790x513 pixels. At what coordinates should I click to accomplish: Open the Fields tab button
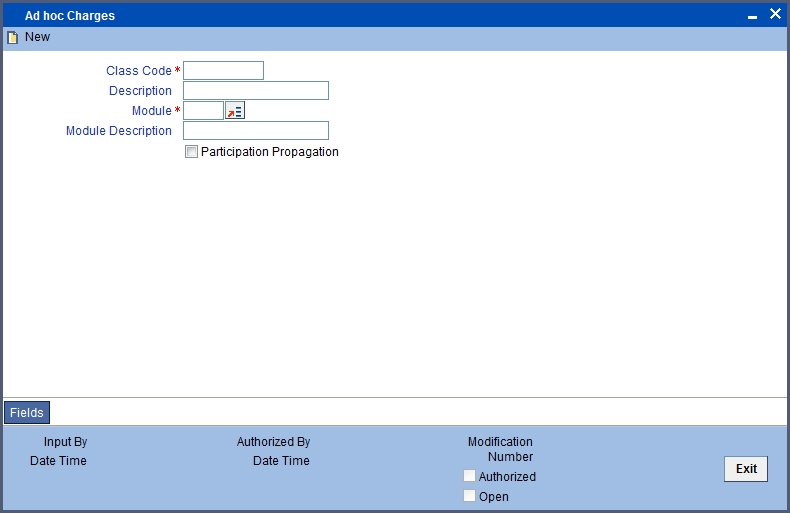coord(27,413)
